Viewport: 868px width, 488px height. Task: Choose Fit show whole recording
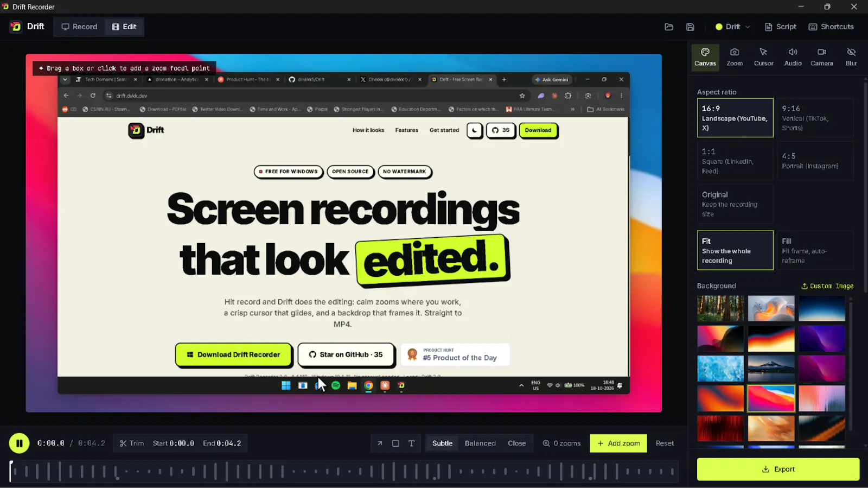(x=735, y=250)
